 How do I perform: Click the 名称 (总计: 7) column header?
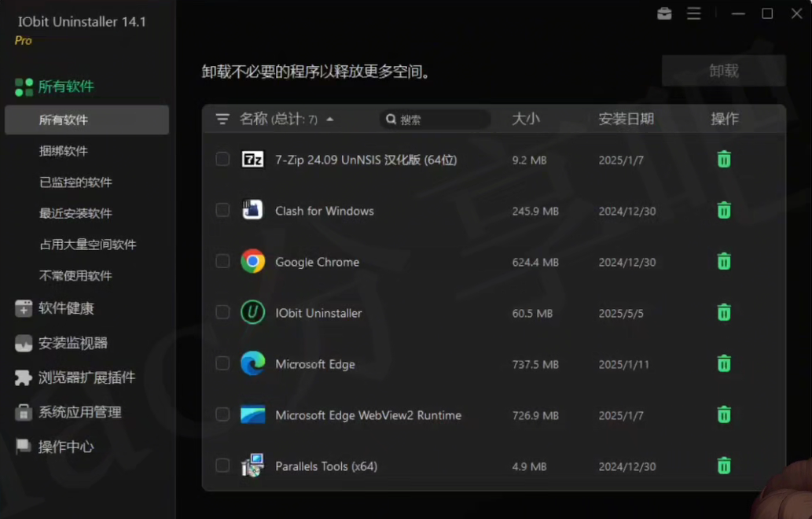(278, 119)
